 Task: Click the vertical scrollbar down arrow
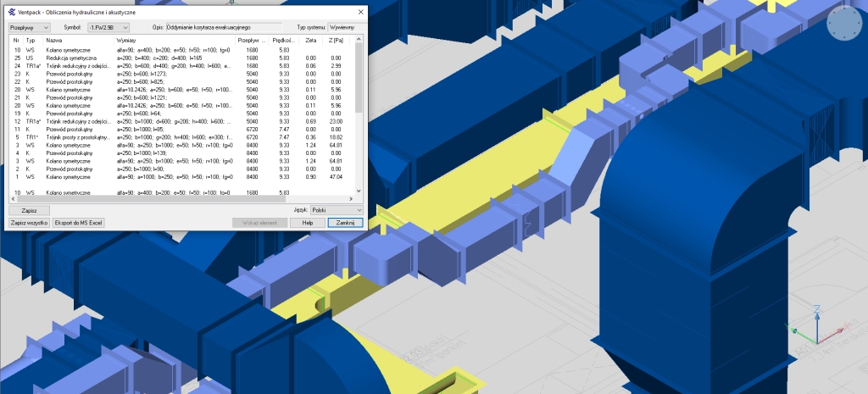[359, 191]
